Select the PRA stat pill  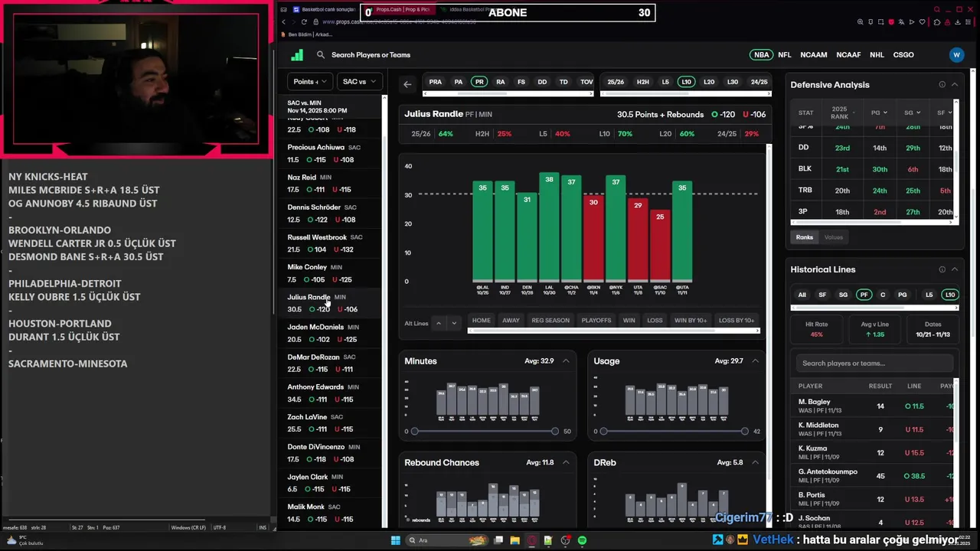tap(435, 82)
